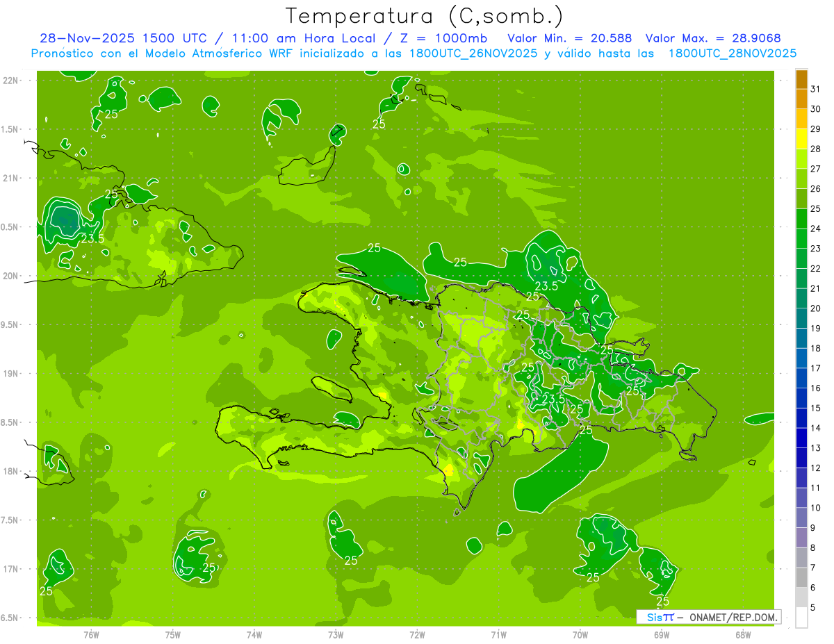Click the '70W' longitude axis label

[x=580, y=635]
